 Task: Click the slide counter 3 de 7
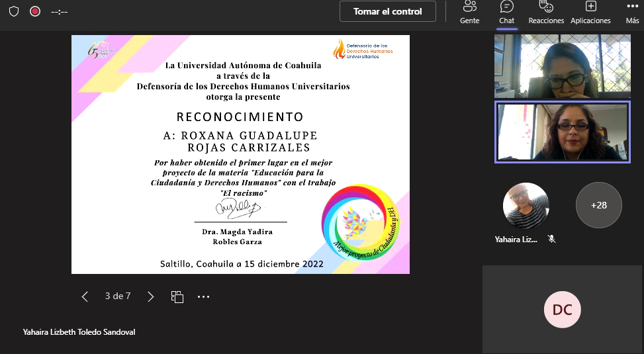point(118,296)
